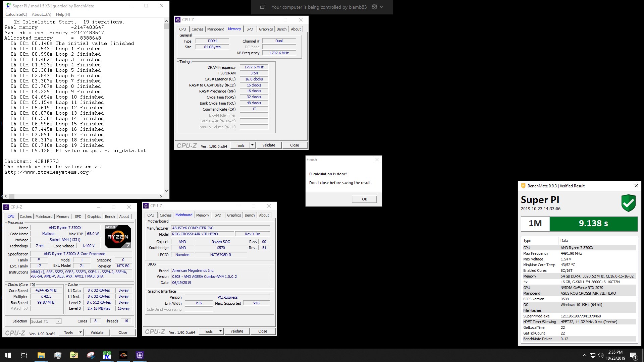Click the green verified checkmark shield

629,203
